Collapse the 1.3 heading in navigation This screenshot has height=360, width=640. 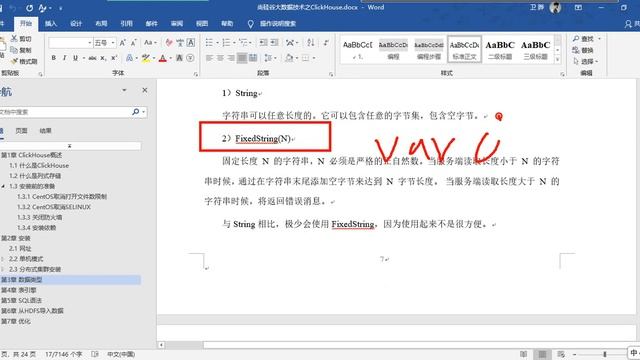[3, 186]
